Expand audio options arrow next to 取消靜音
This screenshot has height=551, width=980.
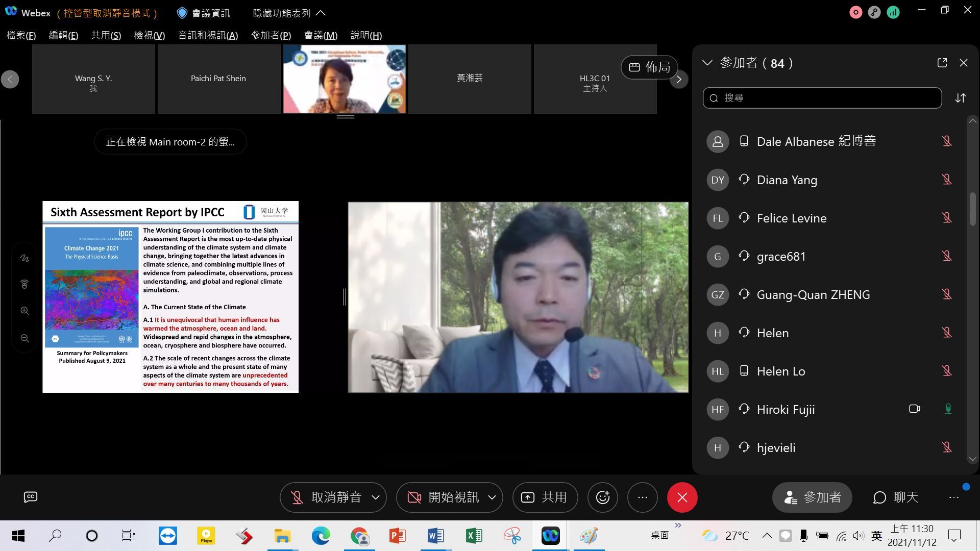coord(376,497)
